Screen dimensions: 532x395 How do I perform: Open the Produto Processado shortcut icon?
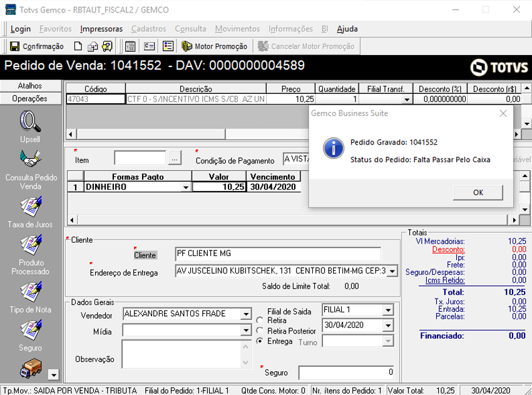click(31, 245)
